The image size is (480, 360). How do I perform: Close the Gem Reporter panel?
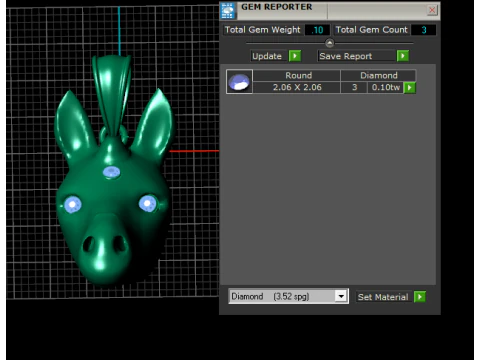coord(432,10)
